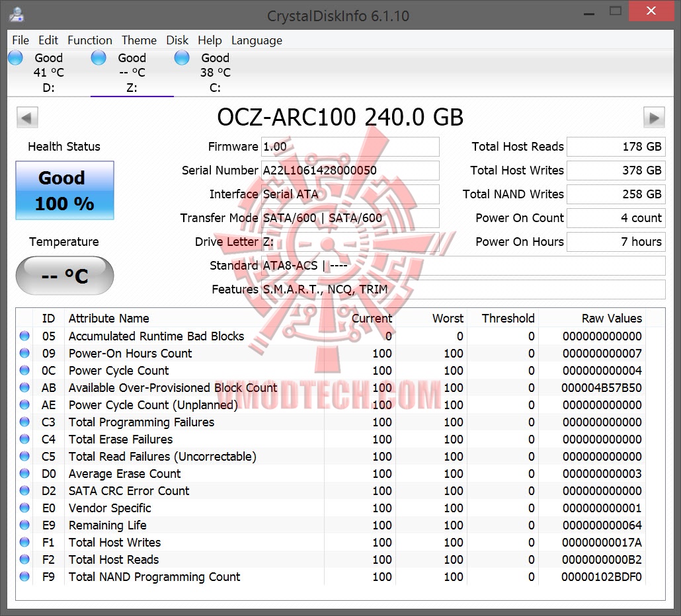The height and width of the screenshot is (616, 681).
Task: Click status dot for Power Cycle Count (Unplanned)
Action: point(24,404)
